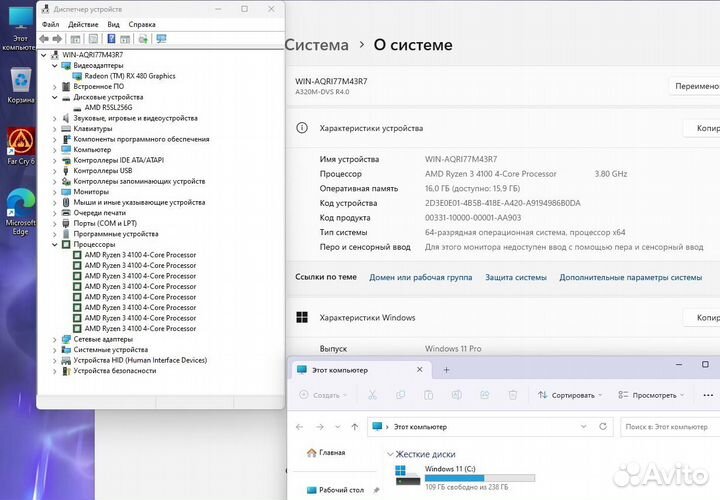The width and height of the screenshot is (720, 500).
Task: Expand the 'Клавиатуры' tree node
Action: click(55, 129)
